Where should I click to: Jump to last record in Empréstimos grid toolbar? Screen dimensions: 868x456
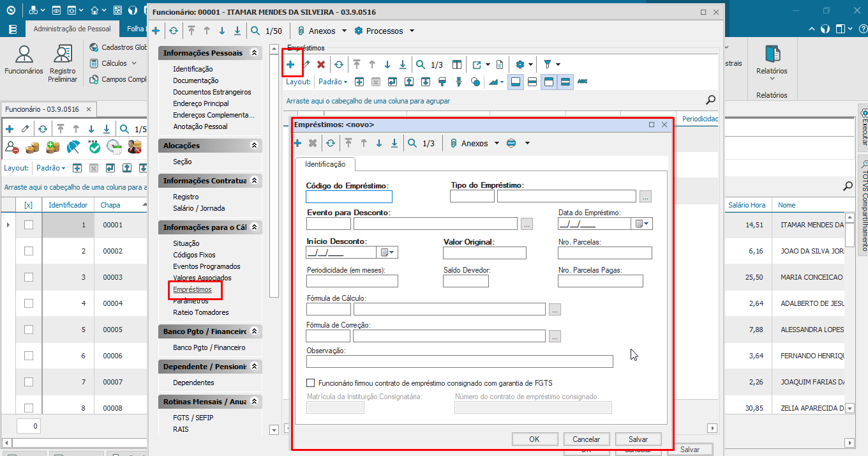[x=403, y=65]
